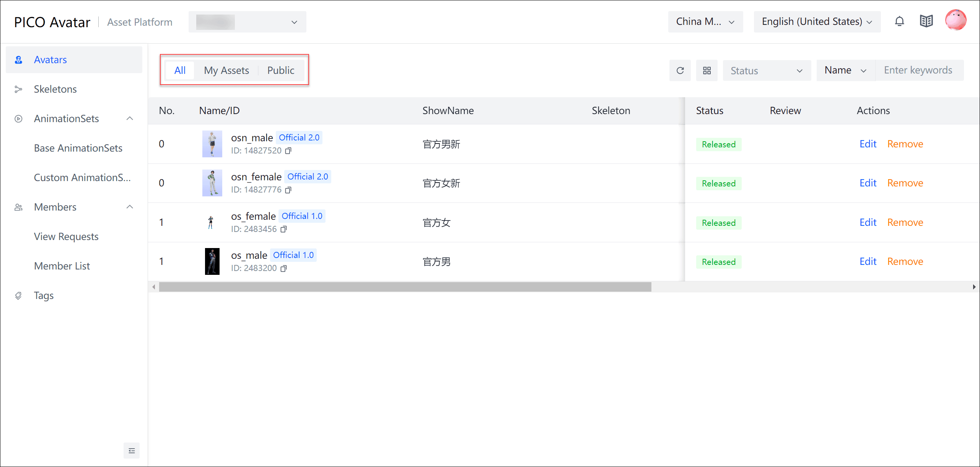Open the organization selector dropdown
980x467 pixels.
tap(247, 22)
